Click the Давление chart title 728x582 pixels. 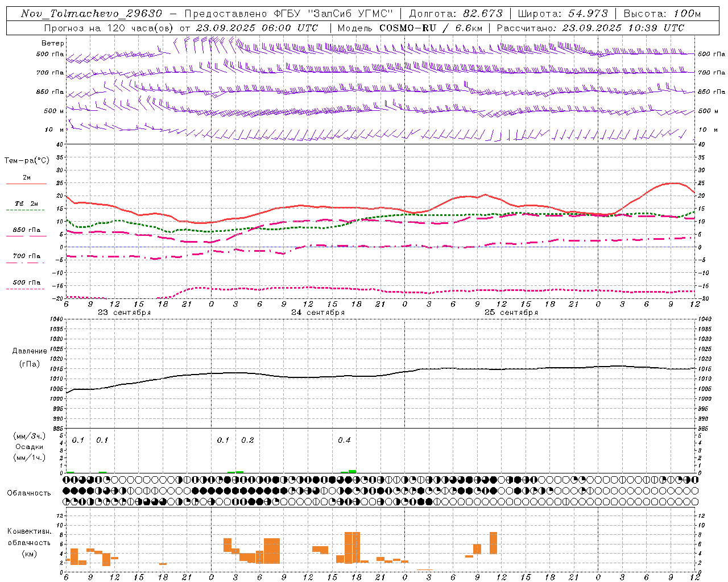pyautogui.click(x=30, y=351)
